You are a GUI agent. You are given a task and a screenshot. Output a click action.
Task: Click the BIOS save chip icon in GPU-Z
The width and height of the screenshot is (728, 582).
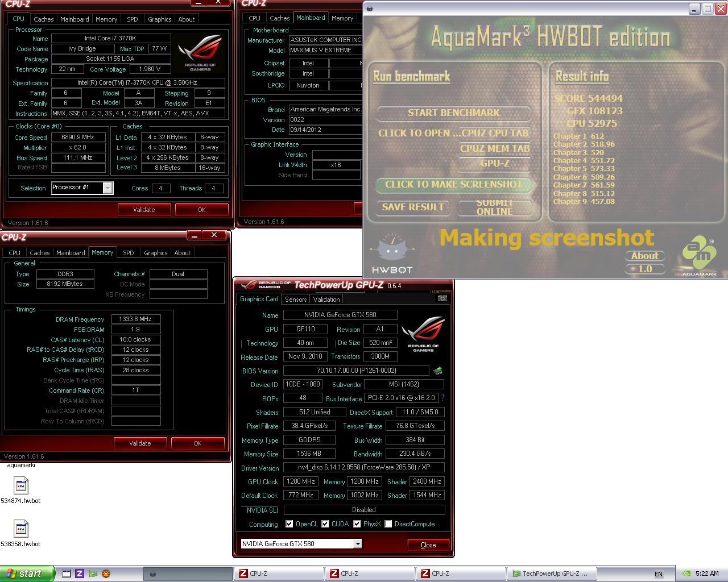click(438, 371)
